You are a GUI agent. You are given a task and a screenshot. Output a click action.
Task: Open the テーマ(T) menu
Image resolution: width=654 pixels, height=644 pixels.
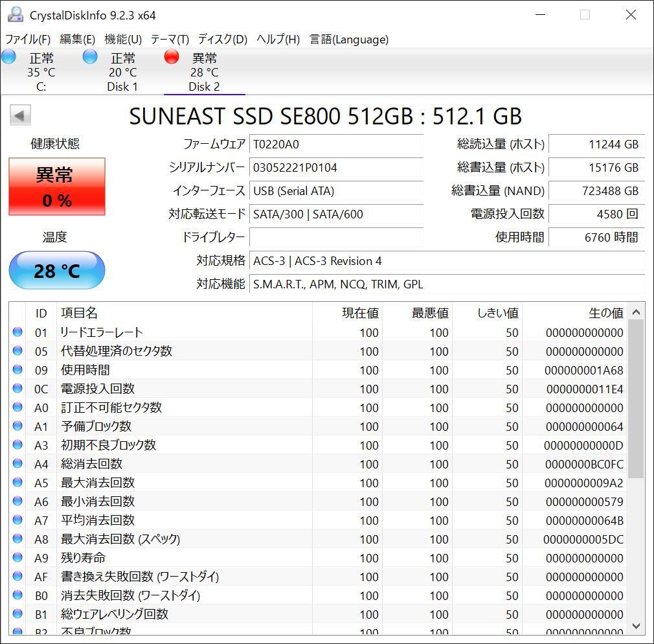(x=170, y=40)
